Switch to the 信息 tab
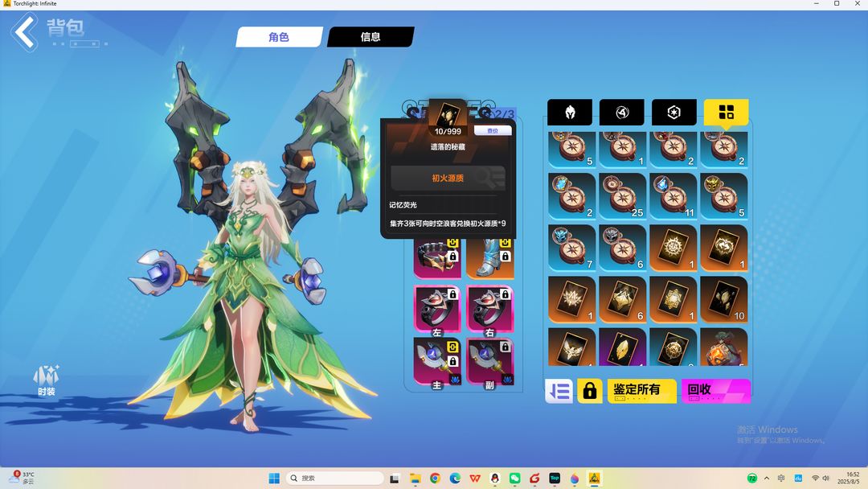The height and width of the screenshot is (489, 868). (371, 37)
